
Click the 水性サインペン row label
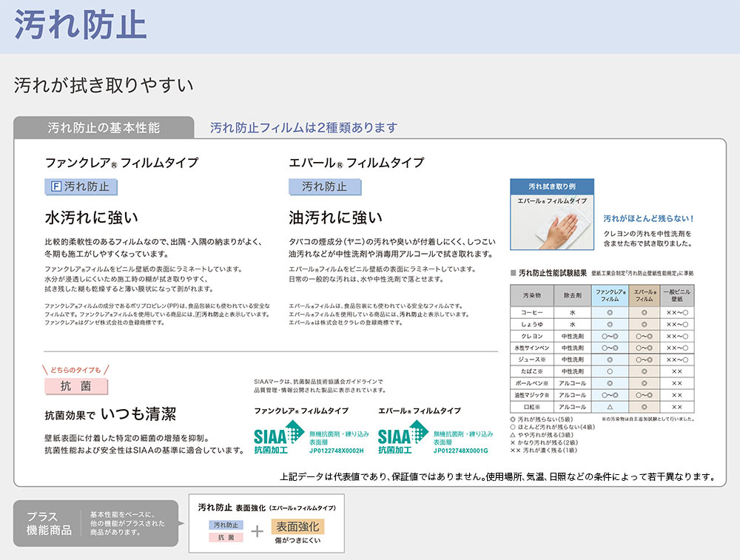532,348
